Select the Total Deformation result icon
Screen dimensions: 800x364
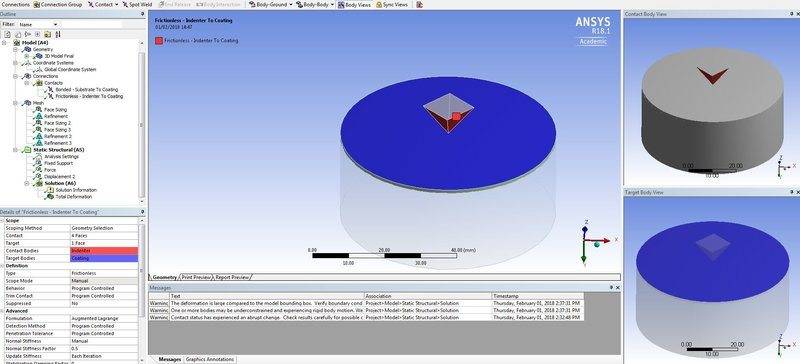click(x=50, y=197)
